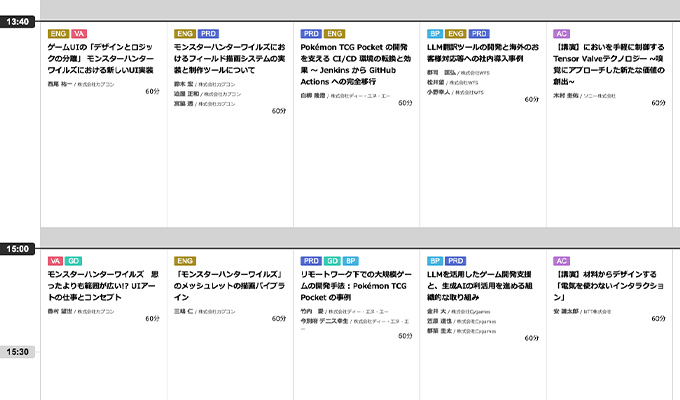Click AC tag on Tensor Valve lecture
Viewport: 680px width, 400px height.
click(562, 34)
